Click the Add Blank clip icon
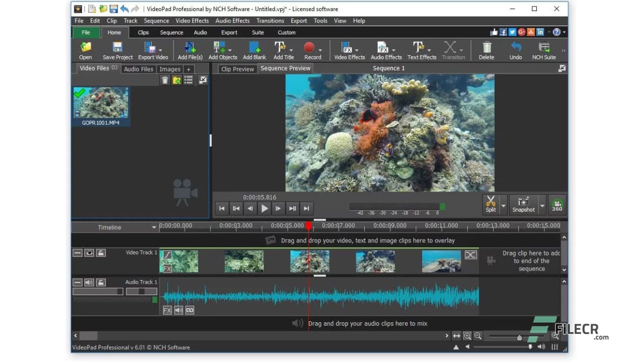The height and width of the screenshot is (362, 644). pos(255,50)
